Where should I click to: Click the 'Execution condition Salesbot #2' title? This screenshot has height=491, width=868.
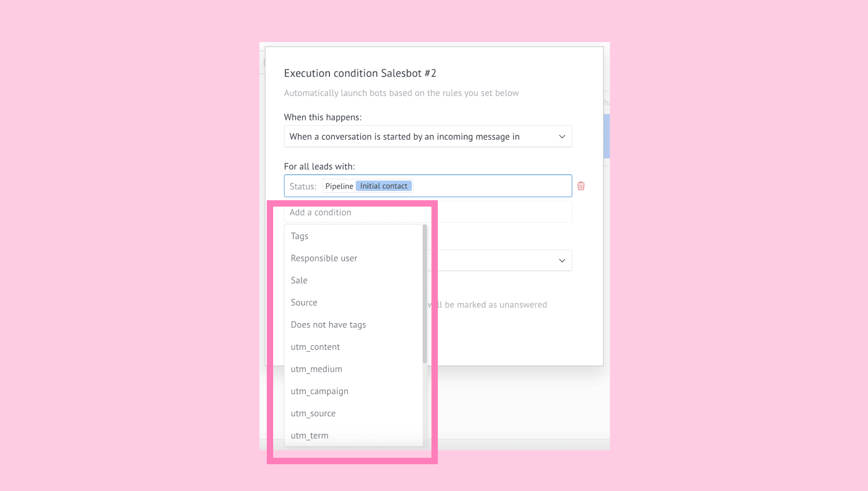tap(360, 73)
